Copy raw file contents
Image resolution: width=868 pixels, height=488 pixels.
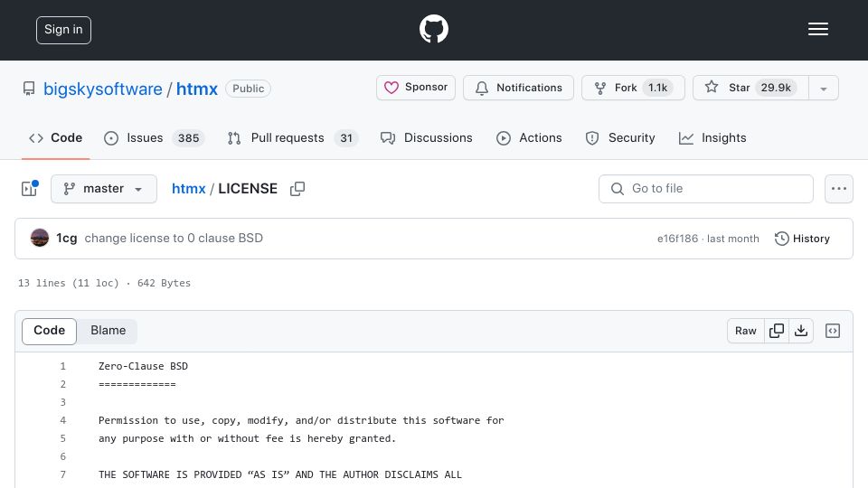776,331
